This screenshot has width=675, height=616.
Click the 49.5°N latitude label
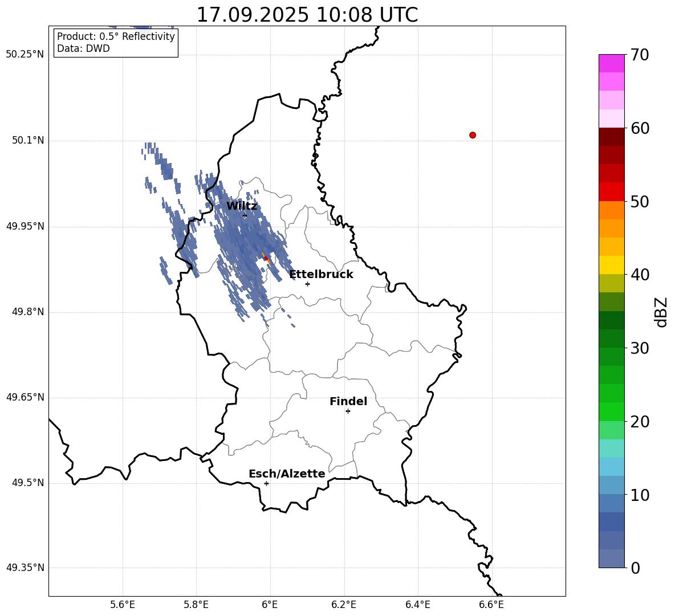point(28,483)
